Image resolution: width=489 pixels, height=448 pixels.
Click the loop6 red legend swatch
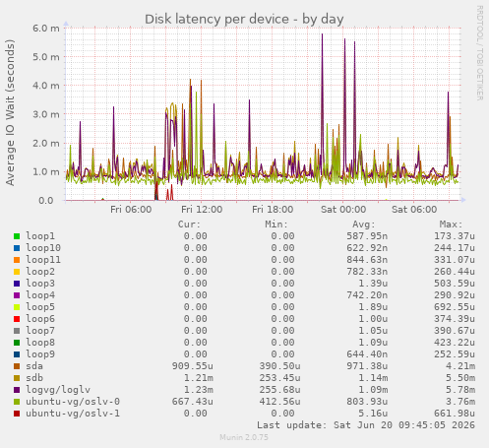(x=17, y=319)
